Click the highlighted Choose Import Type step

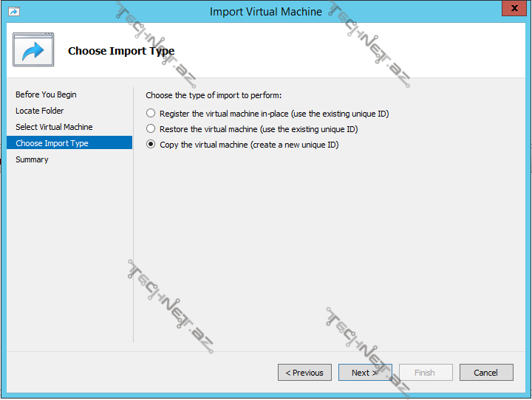click(52, 143)
